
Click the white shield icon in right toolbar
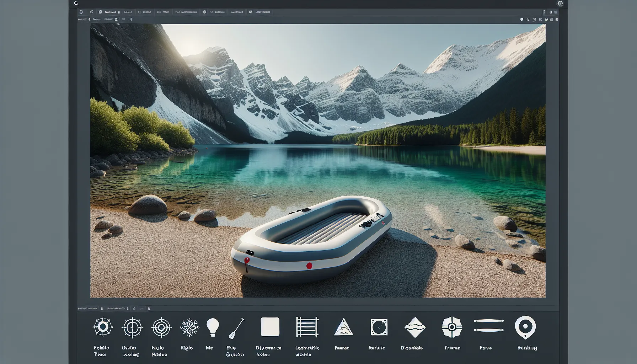click(521, 20)
